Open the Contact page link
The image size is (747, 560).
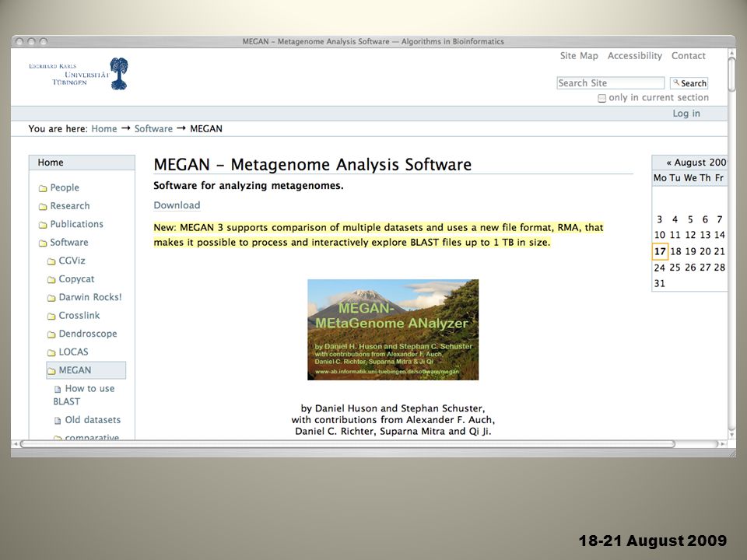pyautogui.click(x=689, y=56)
